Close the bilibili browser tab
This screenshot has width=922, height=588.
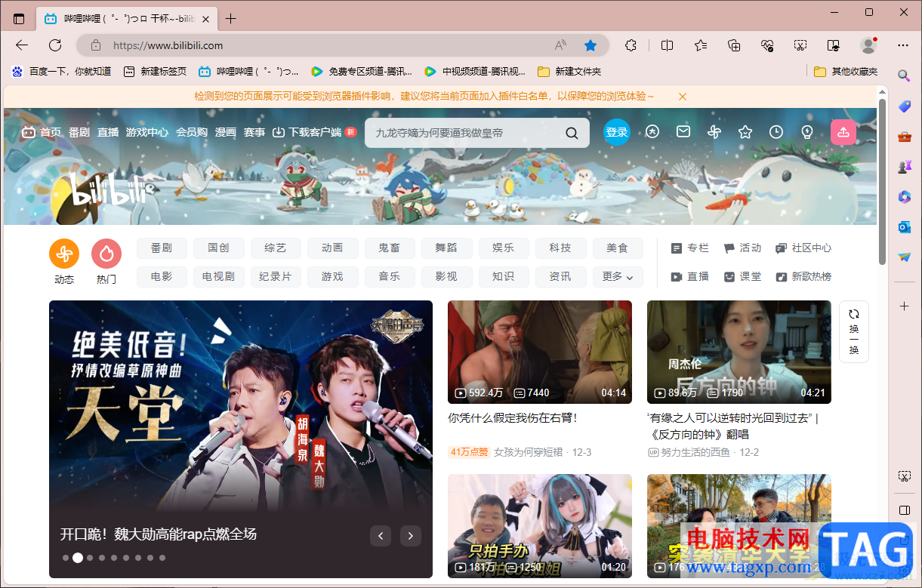coord(205,19)
